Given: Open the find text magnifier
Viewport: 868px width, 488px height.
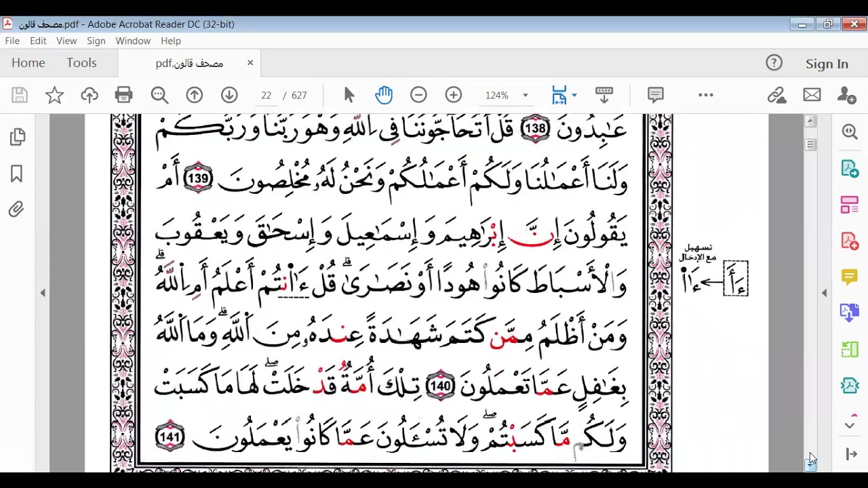Looking at the screenshot, I should click(159, 95).
